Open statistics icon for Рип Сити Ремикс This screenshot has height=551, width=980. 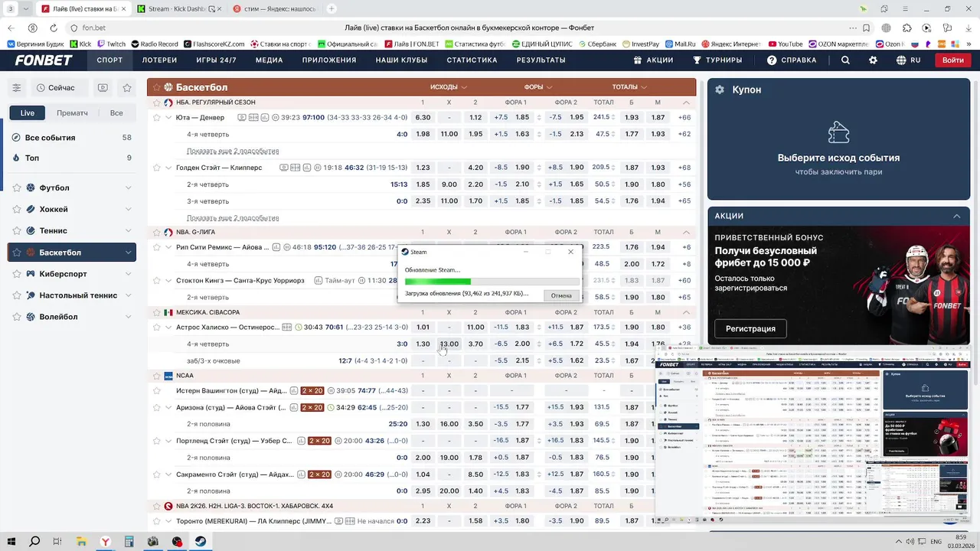(x=276, y=248)
